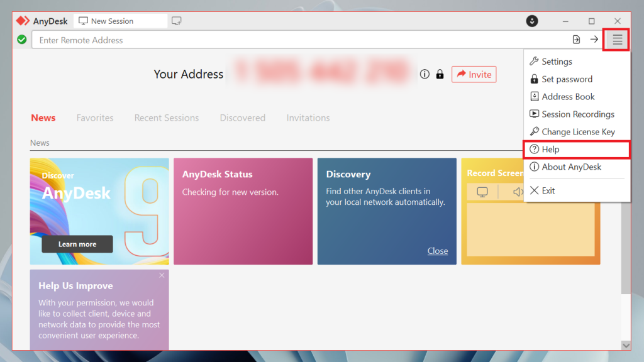644x362 pixels.
Task: Dismiss the Help Us Improve card
Action: click(162, 275)
